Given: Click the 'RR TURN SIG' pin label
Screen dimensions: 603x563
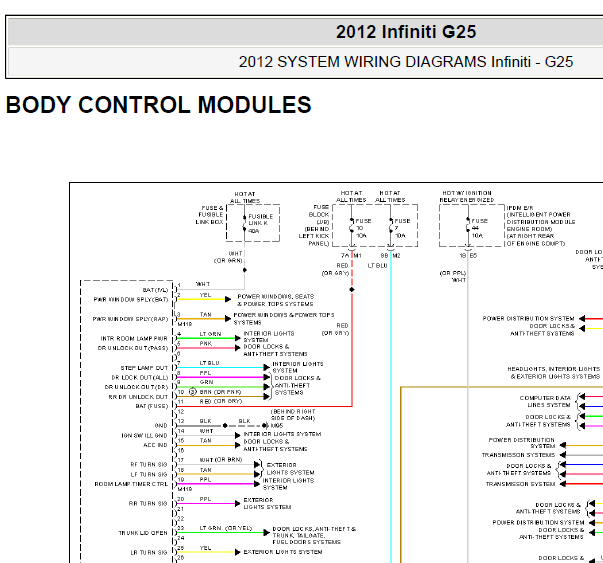Looking at the screenshot, I should (148, 503).
